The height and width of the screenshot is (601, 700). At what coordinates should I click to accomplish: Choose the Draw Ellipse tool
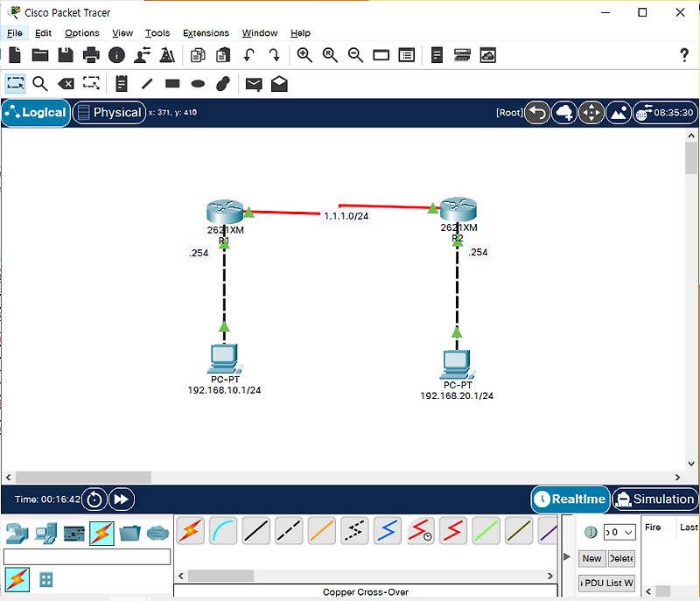coord(198,83)
